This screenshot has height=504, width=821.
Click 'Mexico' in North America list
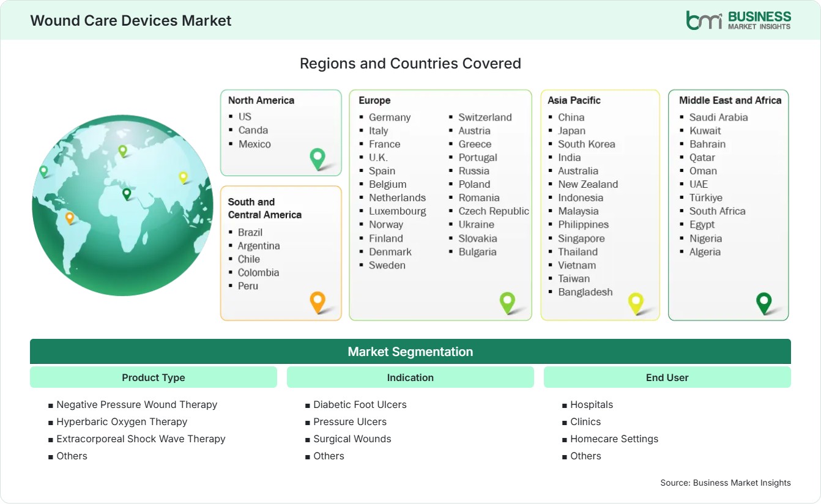click(x=254, y=144)
